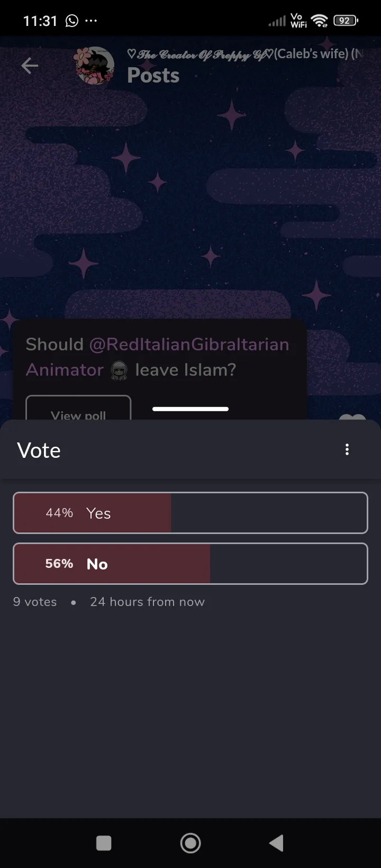Select the Yes poll option

190,513
